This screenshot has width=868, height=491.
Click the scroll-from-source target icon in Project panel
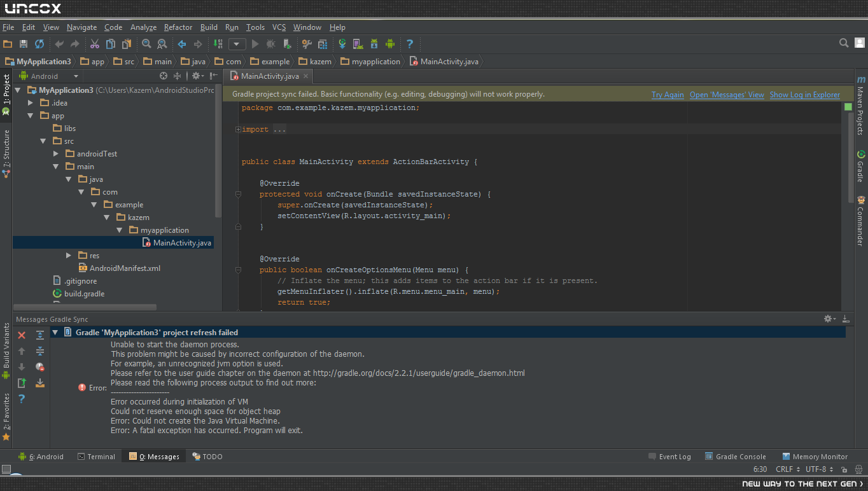(x=164, y=76)
